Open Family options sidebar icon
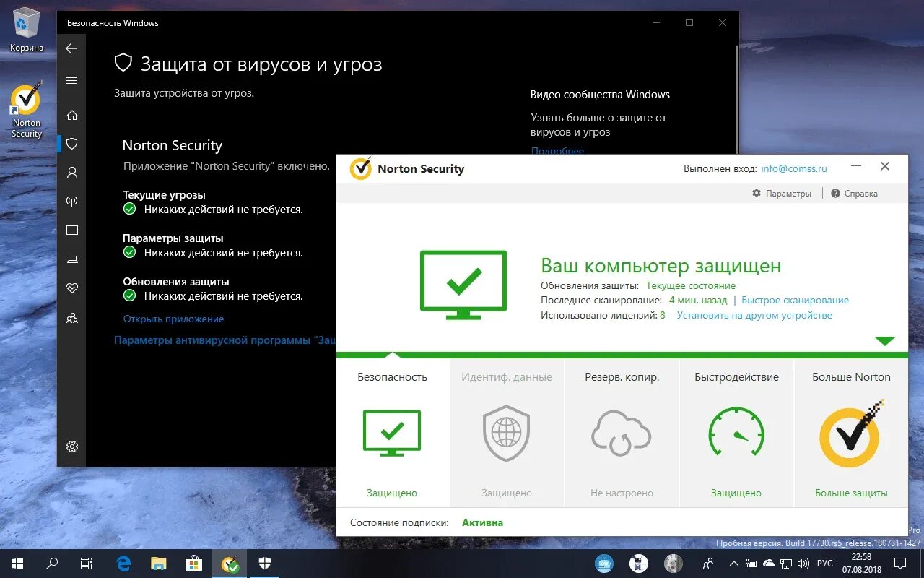 71,318
